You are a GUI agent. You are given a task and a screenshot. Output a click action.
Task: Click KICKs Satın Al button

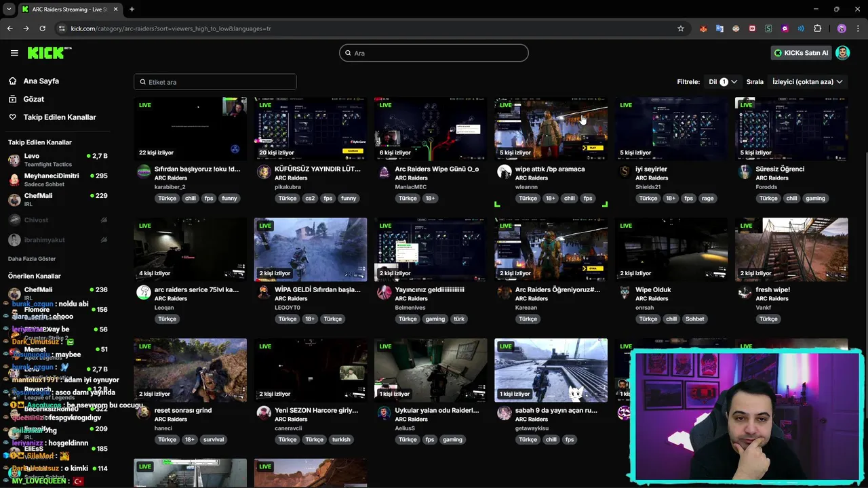[x=801, y=53]
